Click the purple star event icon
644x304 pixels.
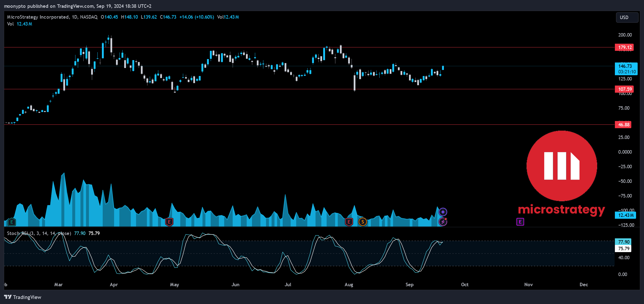(x=443, y=212)
